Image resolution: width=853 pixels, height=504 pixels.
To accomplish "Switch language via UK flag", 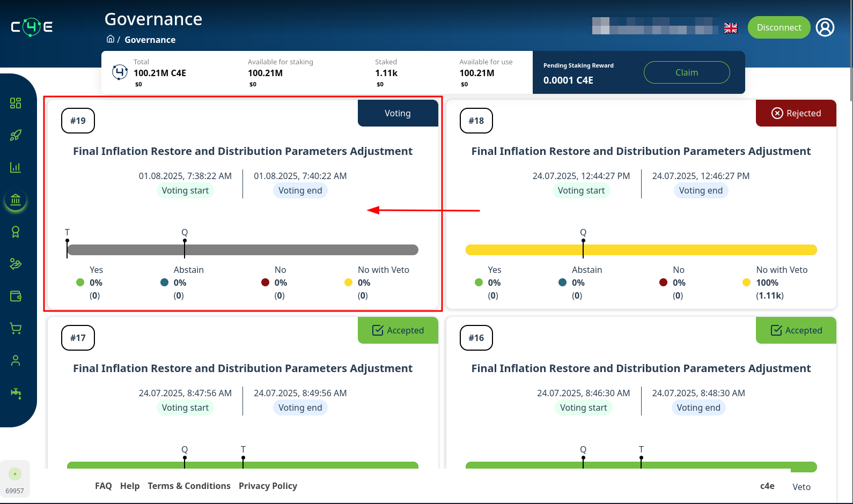I will [730, 28].
